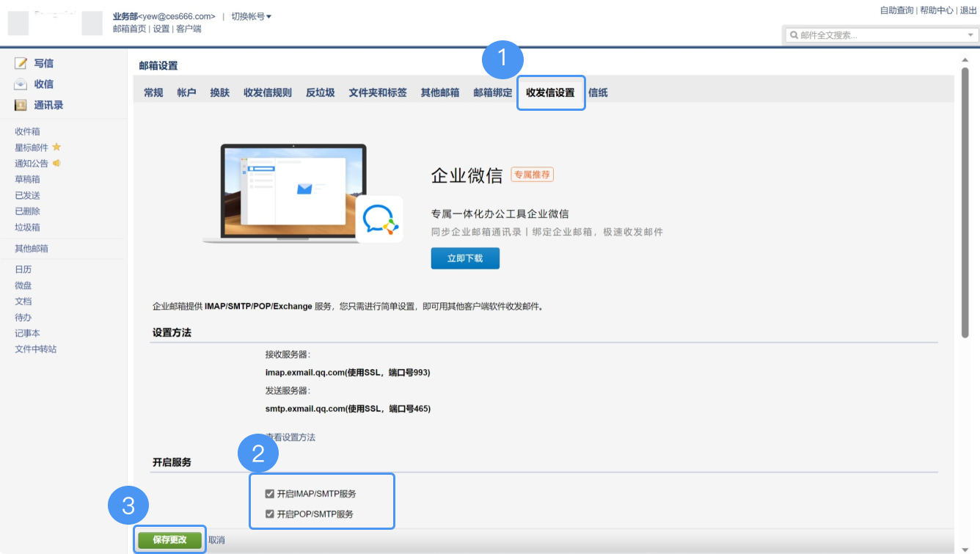This screenshot has width=980, height=554.
Task: Open the 信纸 tab
Action: pyautogui.click(x=598, y=92)
